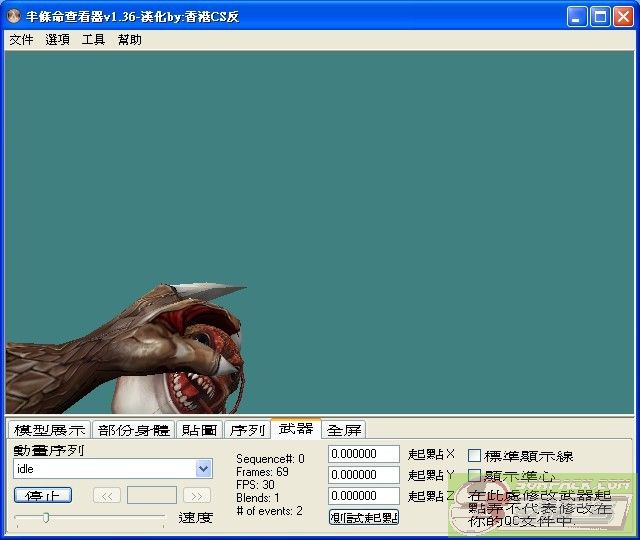This screenshot has width=640, height=540.
Task: Select the 全屏 tab
Action: pos(344,430)
